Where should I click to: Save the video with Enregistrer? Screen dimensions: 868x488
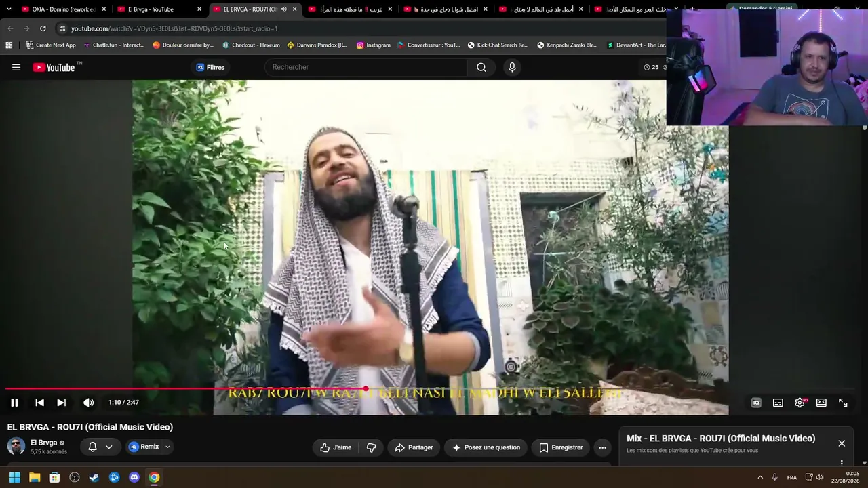(x=561, y=447)
